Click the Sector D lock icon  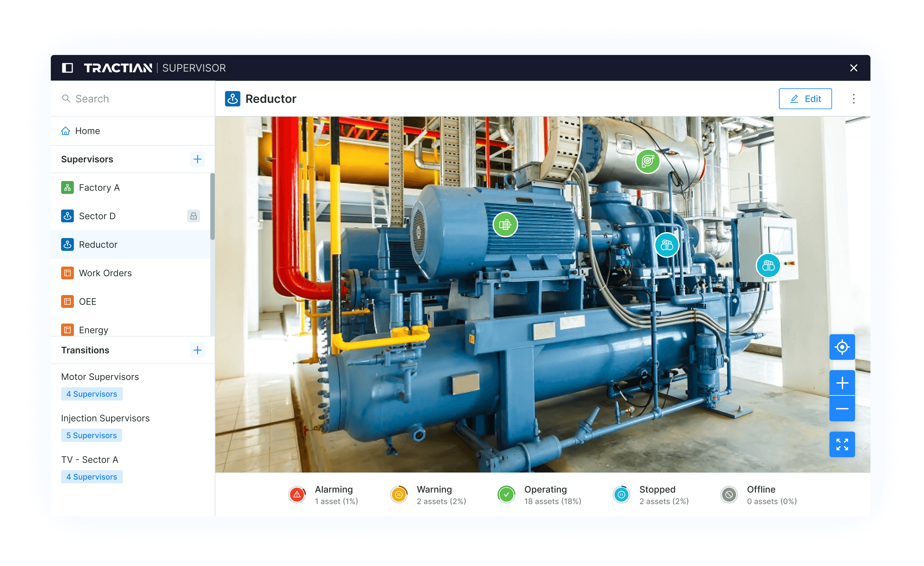[x=193, y=216]
